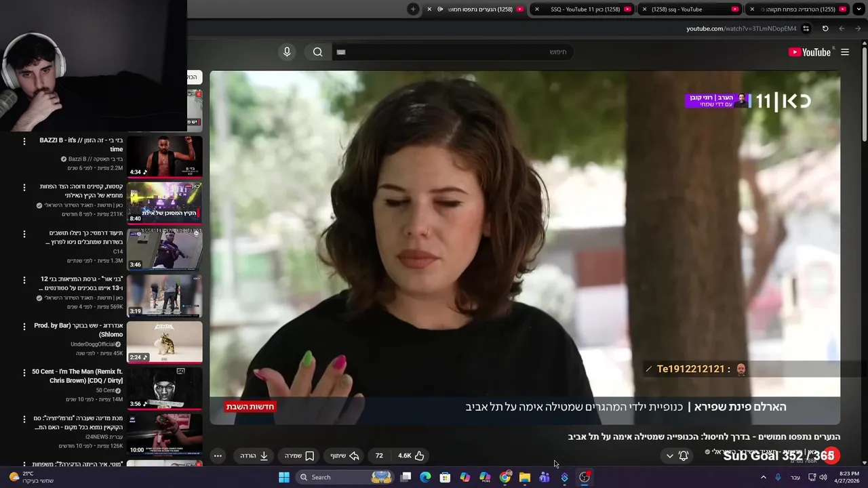Viewport: 868px width, 488px height.
Task: Open the 'BAZZI B - it's time' title link
Action: [x=81, y=144]
